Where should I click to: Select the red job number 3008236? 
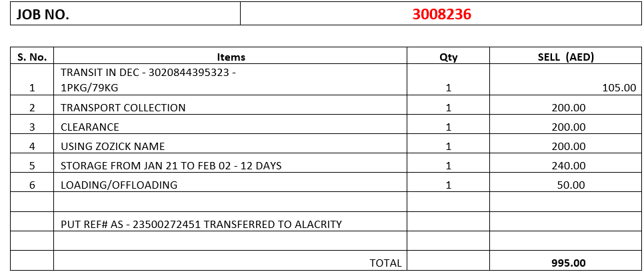pos(441,14)
